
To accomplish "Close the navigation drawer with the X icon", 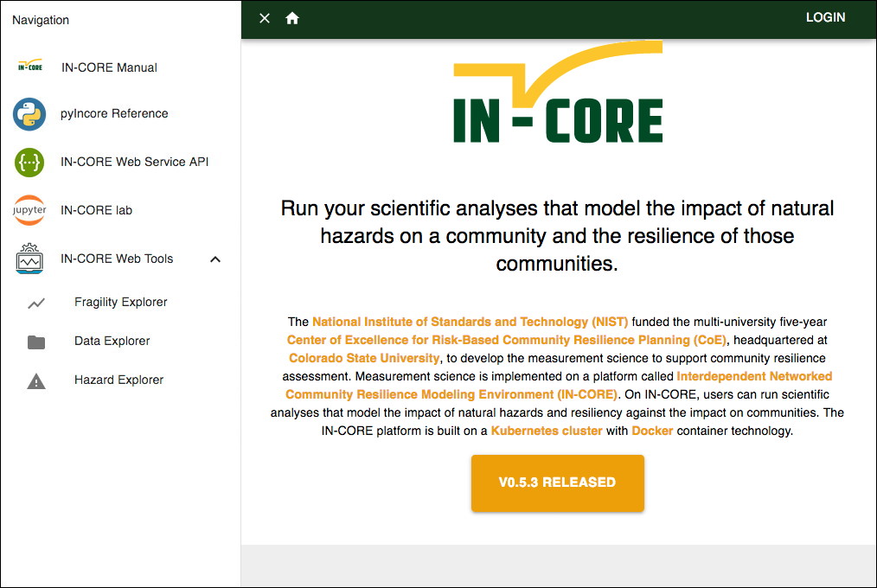I will 265,18.
